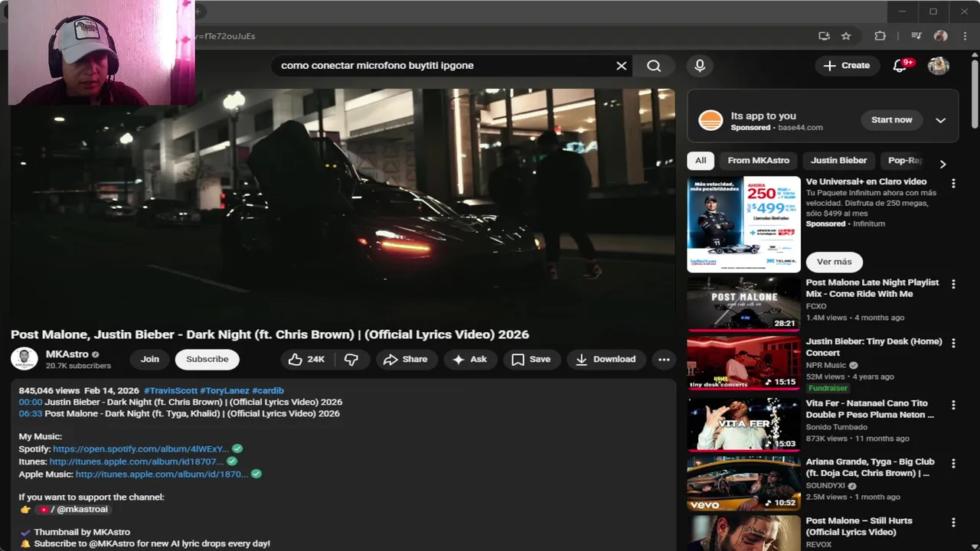Open the Chrome three-dot menu

coord(965,36)
